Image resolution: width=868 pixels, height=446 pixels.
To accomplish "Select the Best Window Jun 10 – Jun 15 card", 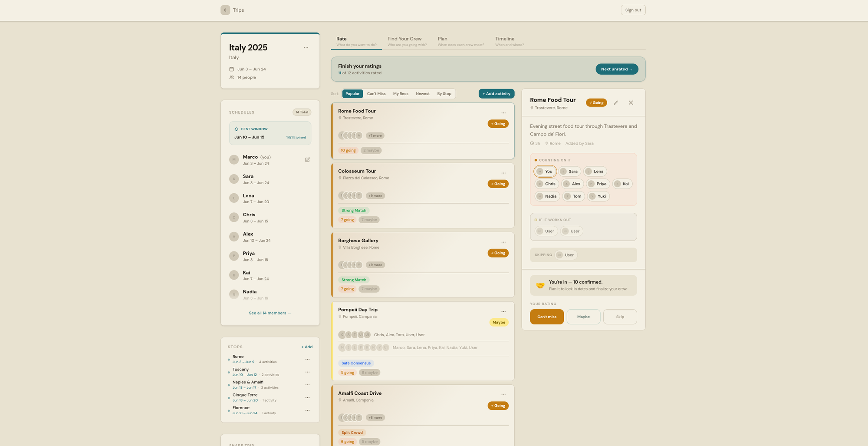I will (270, 133).
